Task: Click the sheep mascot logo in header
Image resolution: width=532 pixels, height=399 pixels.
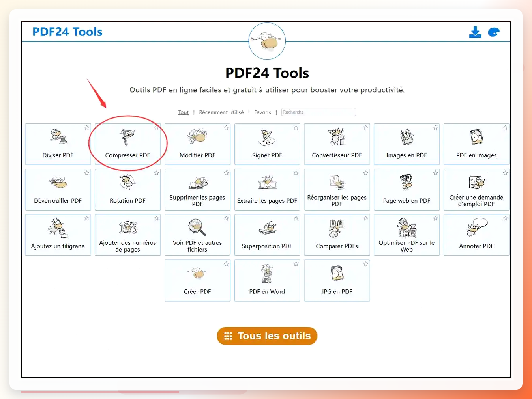Action: pos(267,41)
